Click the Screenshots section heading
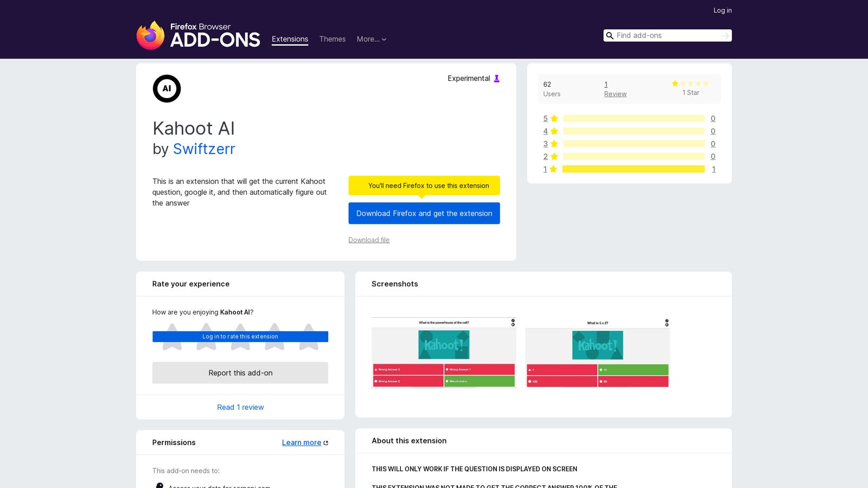868x488 pixels. point(395,284)
